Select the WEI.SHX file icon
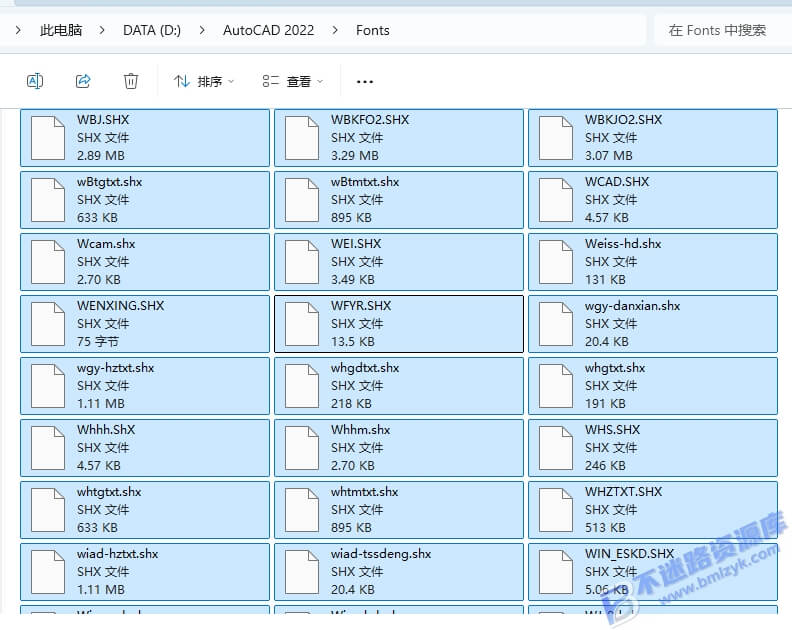 302,262
